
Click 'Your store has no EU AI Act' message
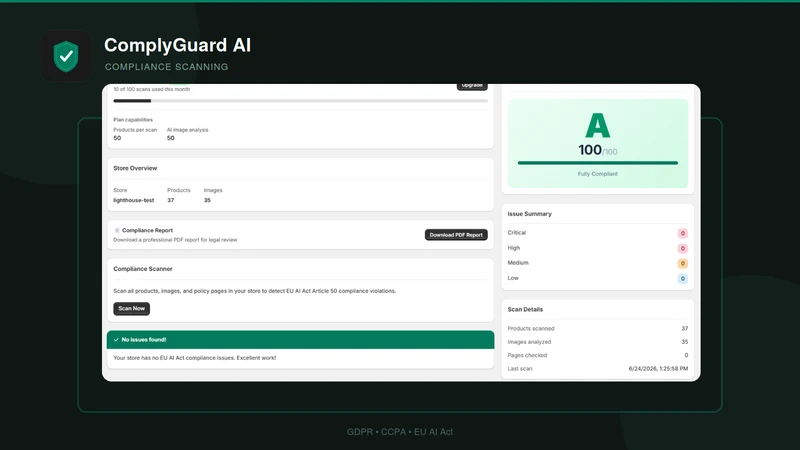tap(195, 358)
